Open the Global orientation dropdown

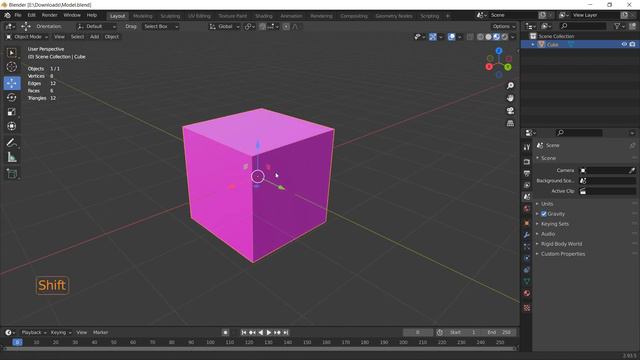224,27
